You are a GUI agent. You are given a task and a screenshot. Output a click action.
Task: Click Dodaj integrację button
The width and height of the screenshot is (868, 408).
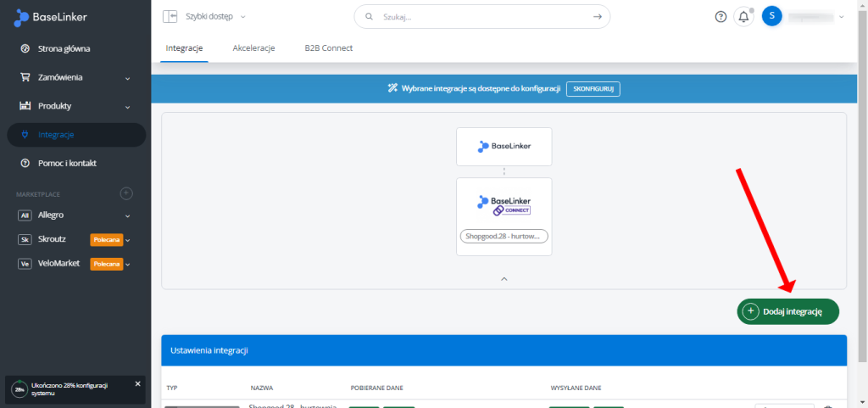pos(787,311)
